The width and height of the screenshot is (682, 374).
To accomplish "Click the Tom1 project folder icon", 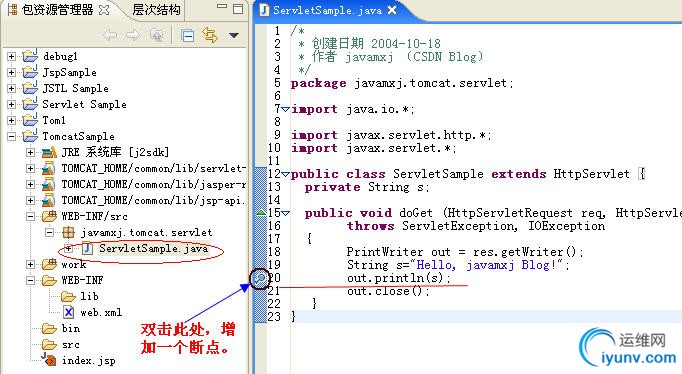I will 30,120.
